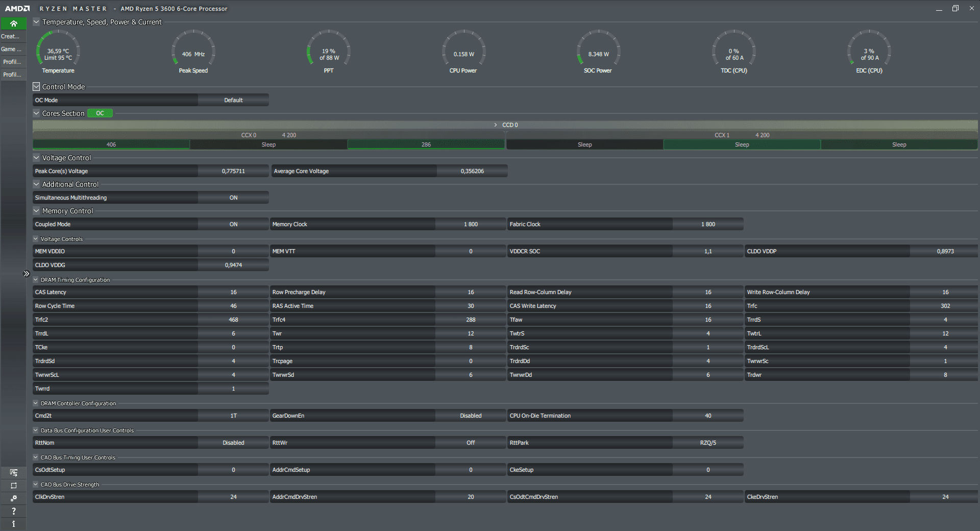The image size is (980, 531).
Task: Click the CAS Latency value 16
Action: pyautogui.click(x=233, y=292)
